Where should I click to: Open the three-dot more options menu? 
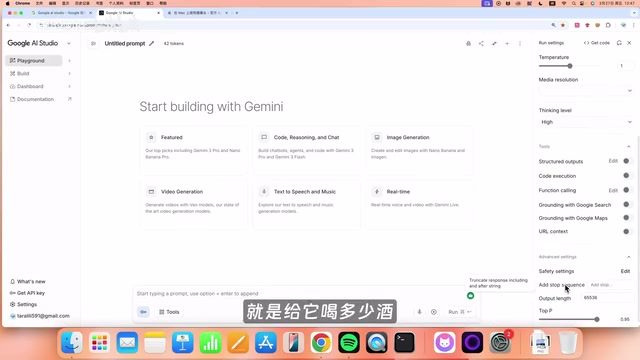(520, 43)
